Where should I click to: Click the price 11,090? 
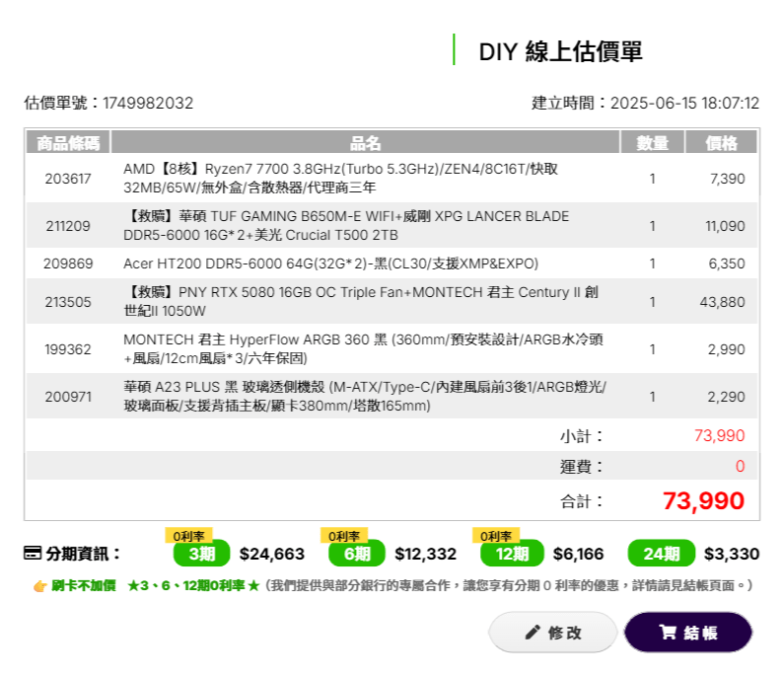point(725,226)
